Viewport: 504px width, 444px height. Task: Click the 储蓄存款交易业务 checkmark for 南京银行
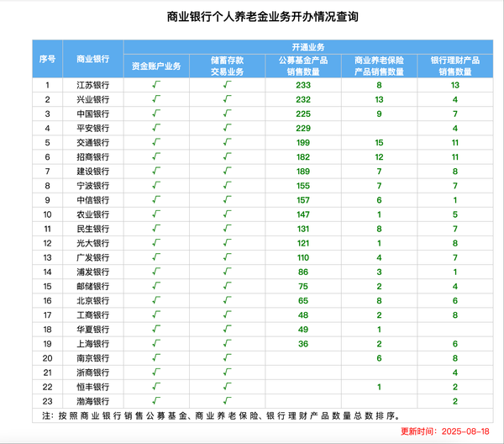point(228,357)
